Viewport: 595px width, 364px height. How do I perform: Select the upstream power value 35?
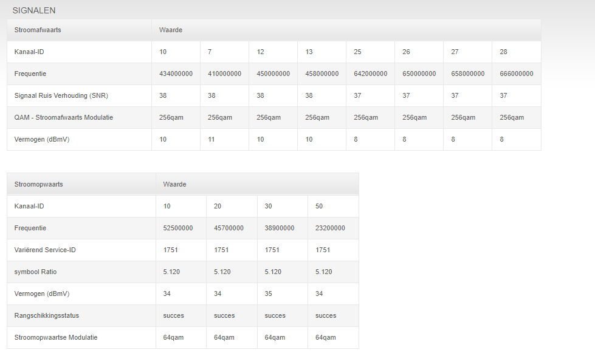[268, 294]
